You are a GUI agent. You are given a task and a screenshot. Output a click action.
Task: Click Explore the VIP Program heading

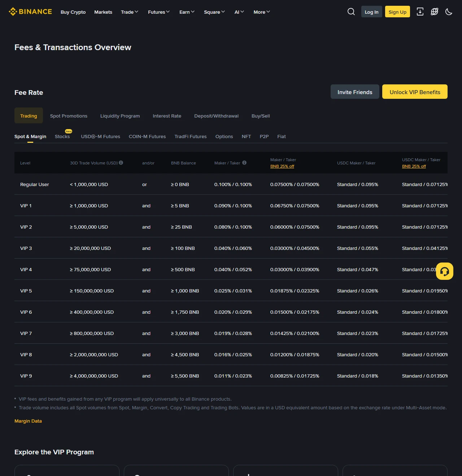(x=54, y=452)
